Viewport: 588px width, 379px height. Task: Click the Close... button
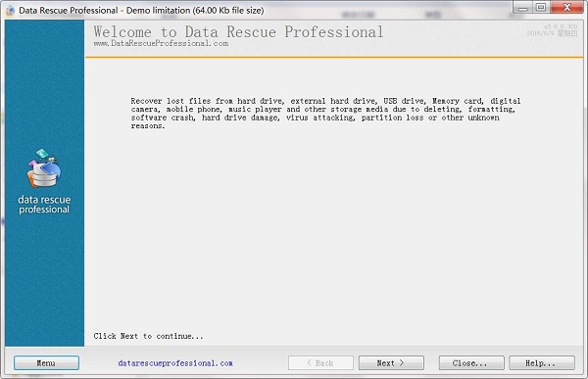point(471,363)
